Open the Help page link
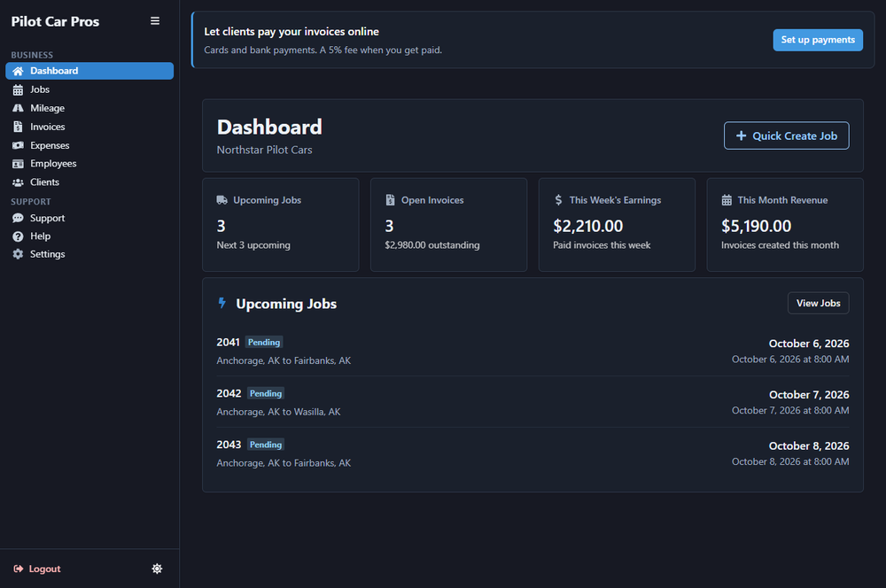Viewport: 886px width, 588px height. (89, 236)
